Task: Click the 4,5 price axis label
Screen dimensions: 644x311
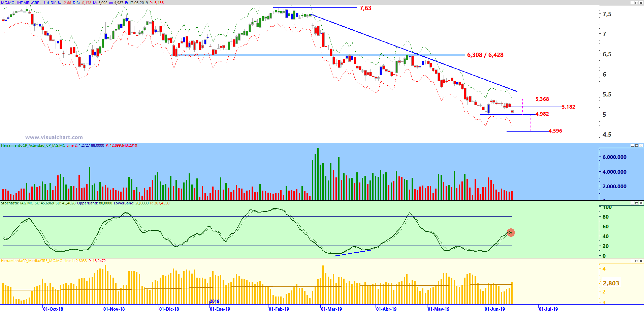Action: click(607, 135)
